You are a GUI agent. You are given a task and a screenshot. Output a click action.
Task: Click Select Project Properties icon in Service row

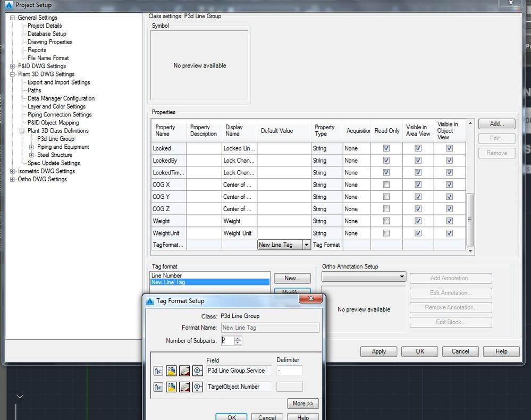click(x=184, y=371)
